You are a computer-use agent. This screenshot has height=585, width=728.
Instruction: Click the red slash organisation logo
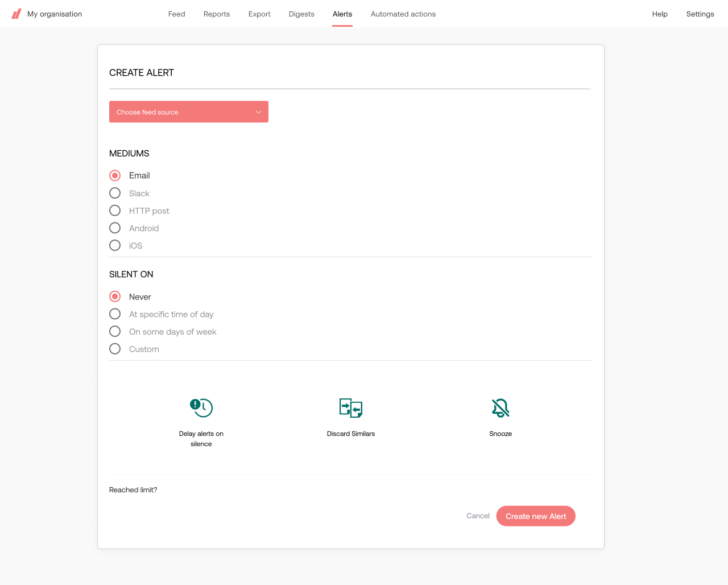[x=16, y=14]
